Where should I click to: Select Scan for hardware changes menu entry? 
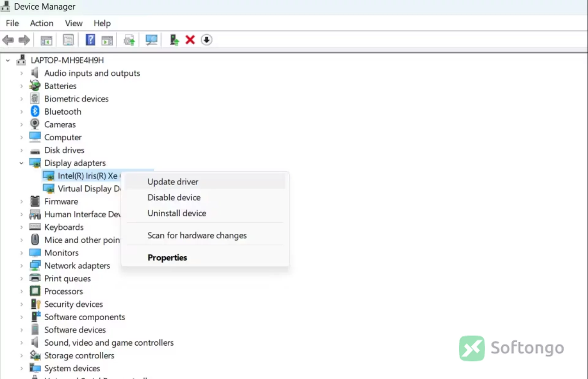point(205,235)
